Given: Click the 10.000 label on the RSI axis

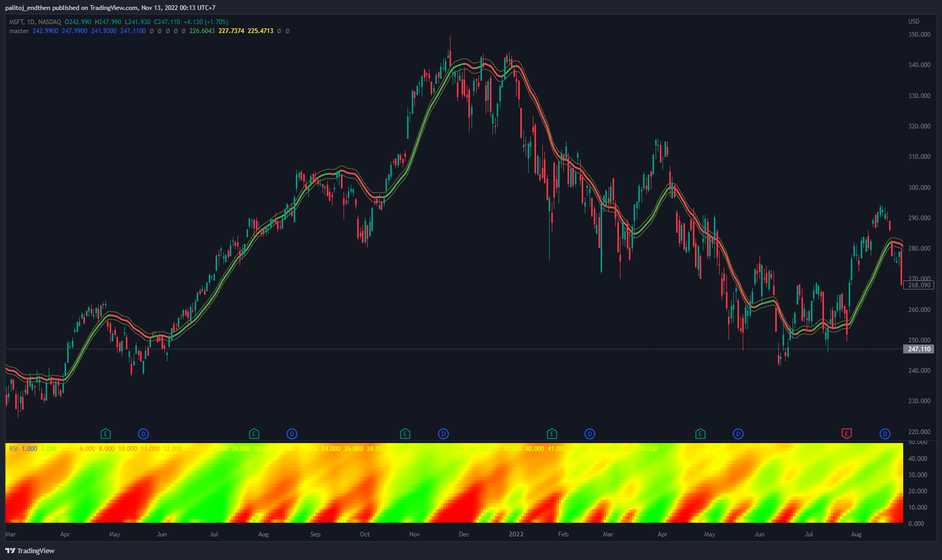Looking at the screenshot, I should (918, 508).
